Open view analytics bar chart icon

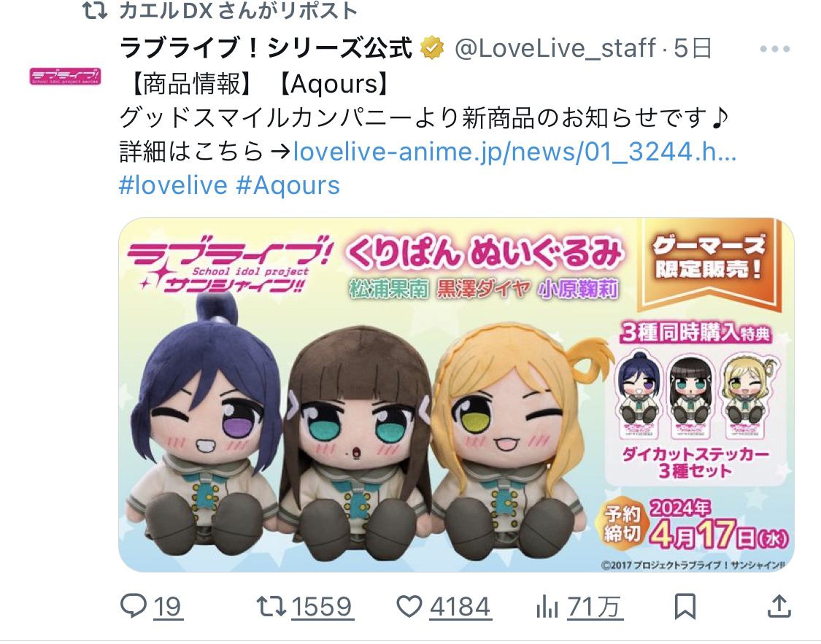[547, 607]
